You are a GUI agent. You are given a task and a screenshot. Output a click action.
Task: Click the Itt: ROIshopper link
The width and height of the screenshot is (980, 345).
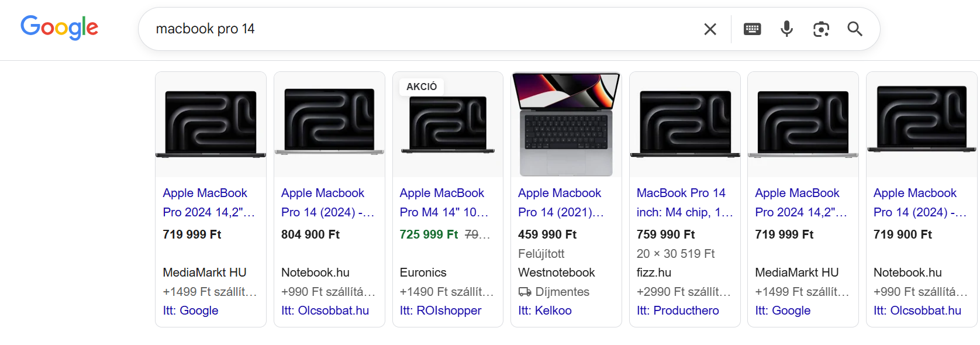click(x=440, y=310)
